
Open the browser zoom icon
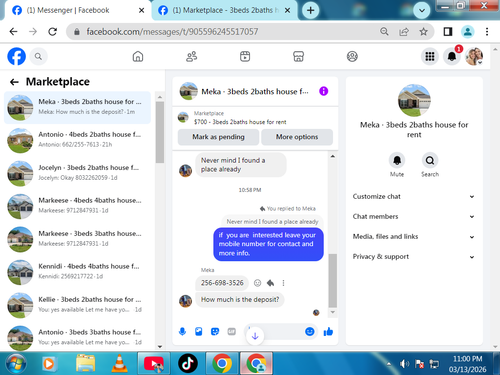384,32
